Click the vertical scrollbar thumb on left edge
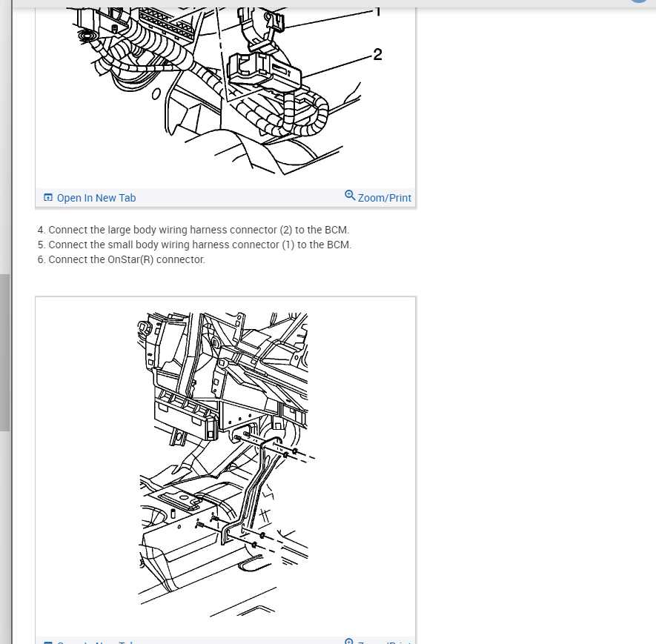The height and width of the screenshot is (644, 656). pyautogui.click(x=4, y=352)
